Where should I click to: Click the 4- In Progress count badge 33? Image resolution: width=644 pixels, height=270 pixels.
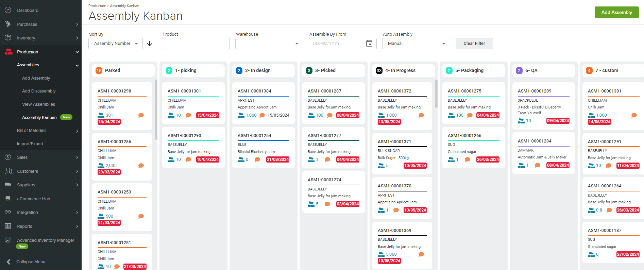379,70
